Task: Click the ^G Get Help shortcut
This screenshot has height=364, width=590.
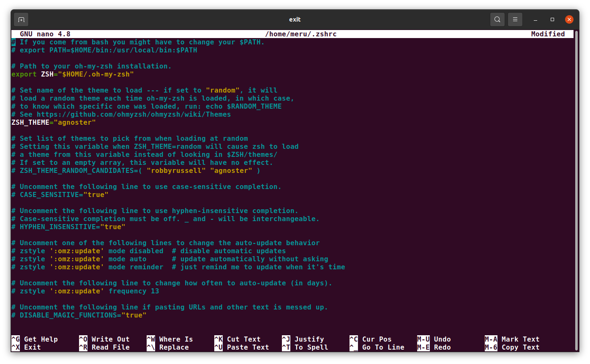Action: 35,339
